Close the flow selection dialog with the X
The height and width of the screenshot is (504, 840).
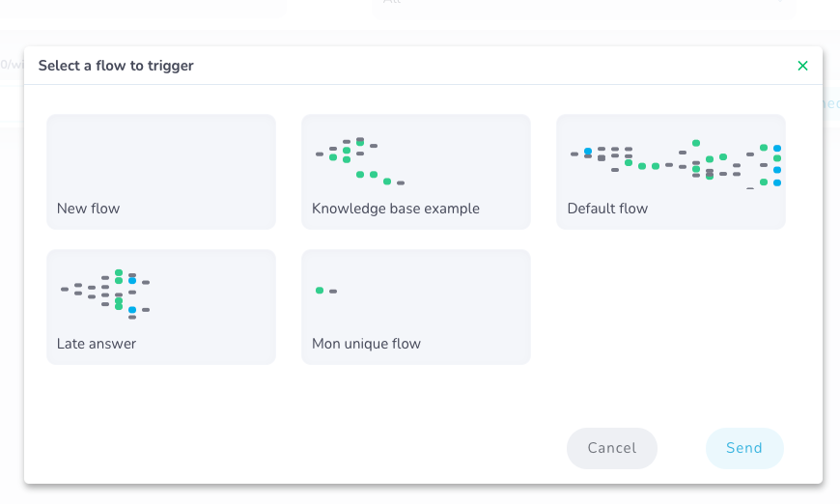pyautogui.click(x=802, y=66)
